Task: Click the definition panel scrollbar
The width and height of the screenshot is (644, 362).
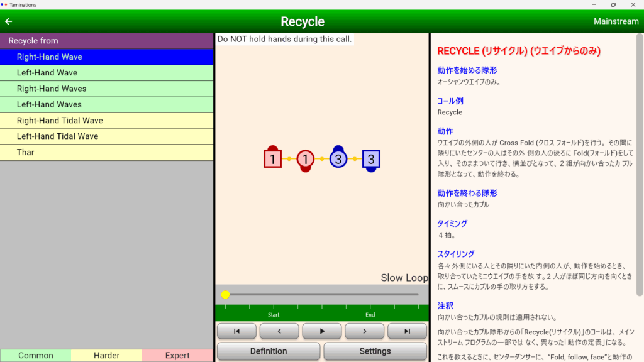Action: (639, 165)
